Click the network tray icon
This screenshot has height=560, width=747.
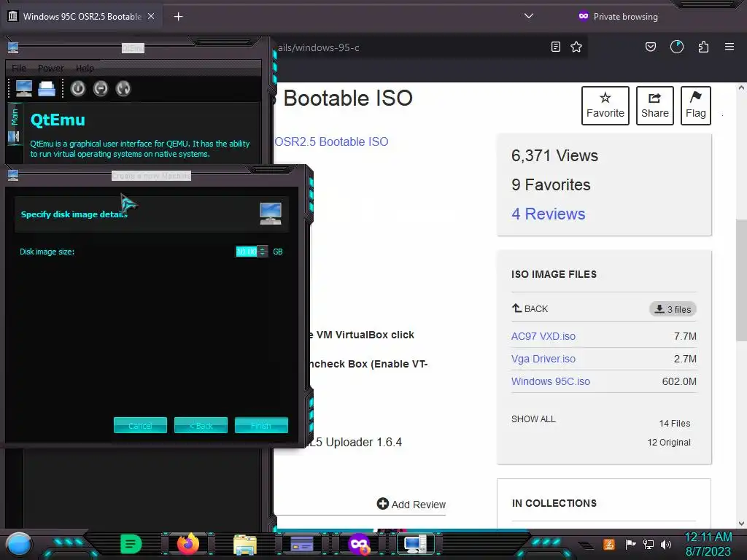648,544
